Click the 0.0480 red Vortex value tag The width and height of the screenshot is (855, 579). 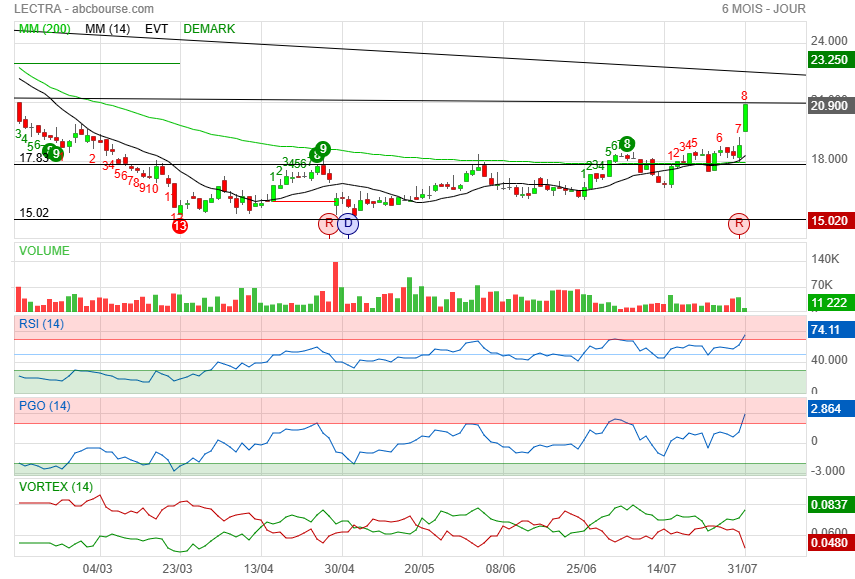830,542
